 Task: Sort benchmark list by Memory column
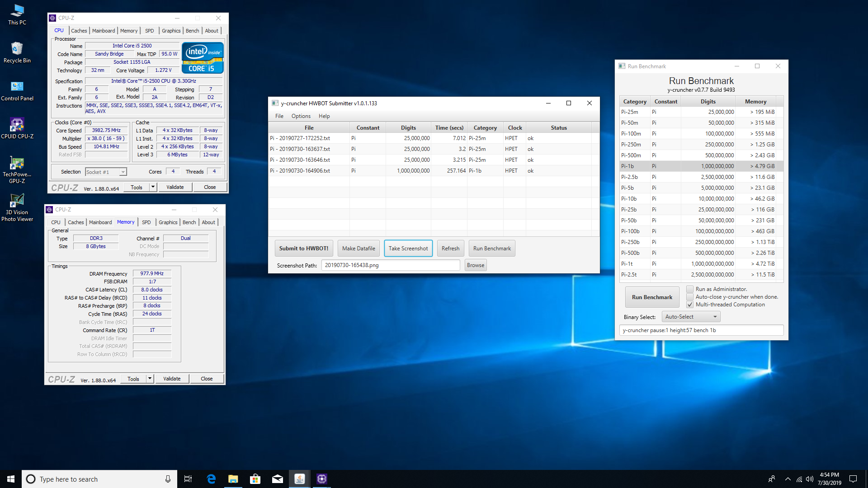[x=755, y=102]
